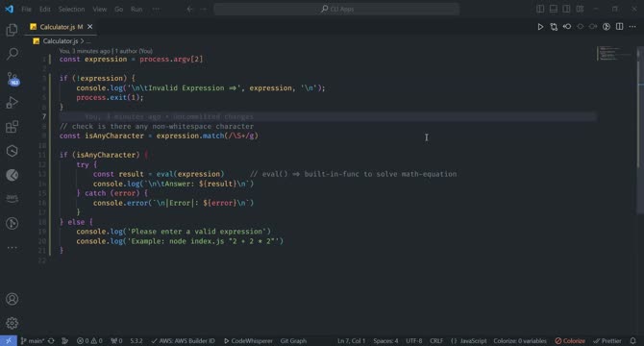Click on 'const expression = process.argv[2]' line
The image size is (644, 346).
(131, 59)
